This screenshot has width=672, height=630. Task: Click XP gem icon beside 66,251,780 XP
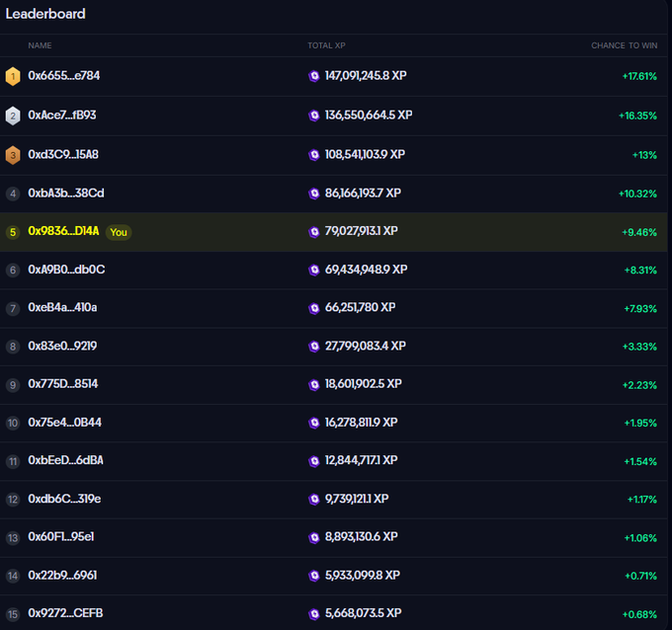(x=314, y=308)
